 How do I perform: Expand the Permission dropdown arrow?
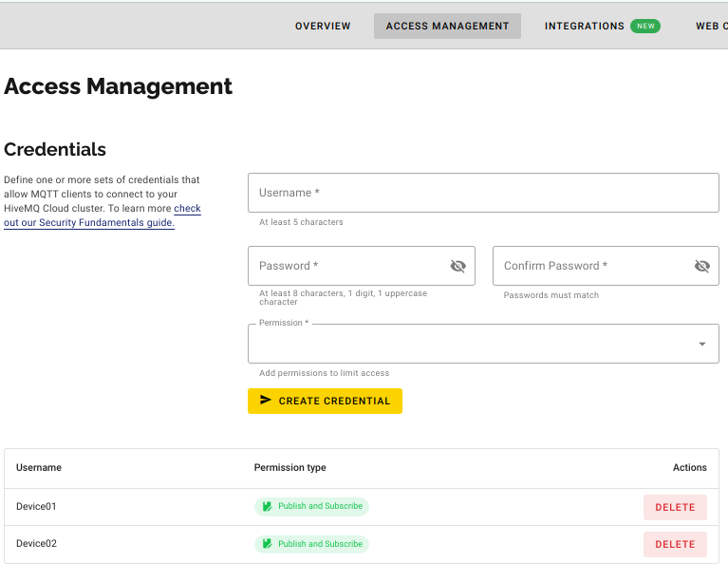(701, 344)
